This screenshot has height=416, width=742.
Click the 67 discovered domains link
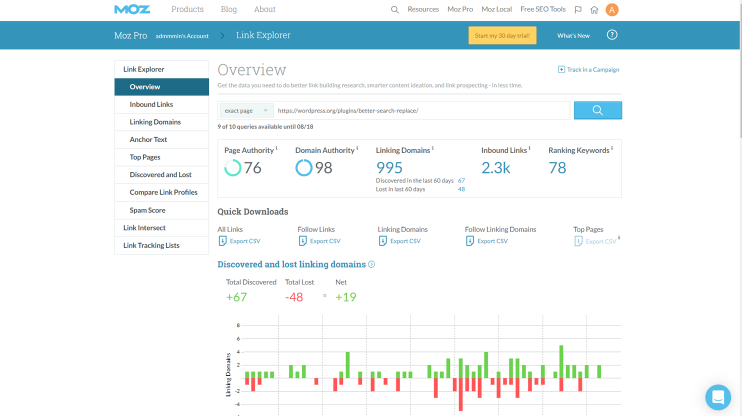coord(461,181)
